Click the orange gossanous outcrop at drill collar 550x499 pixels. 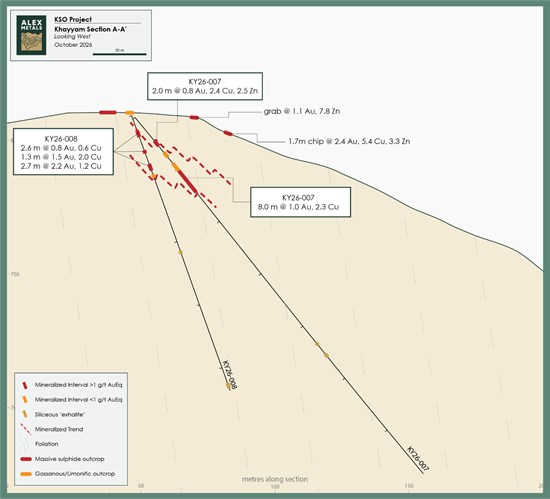click(130, 113)
